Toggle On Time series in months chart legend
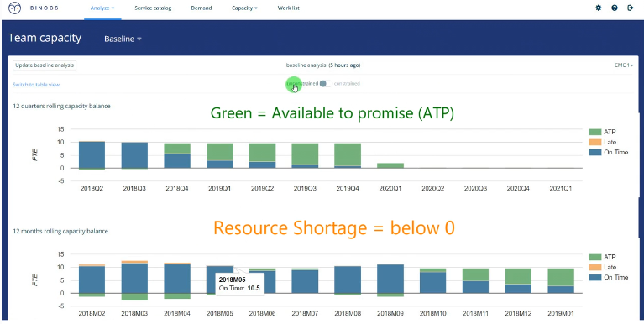This screenshot has width=644, height=324. [x=608, y=278]
